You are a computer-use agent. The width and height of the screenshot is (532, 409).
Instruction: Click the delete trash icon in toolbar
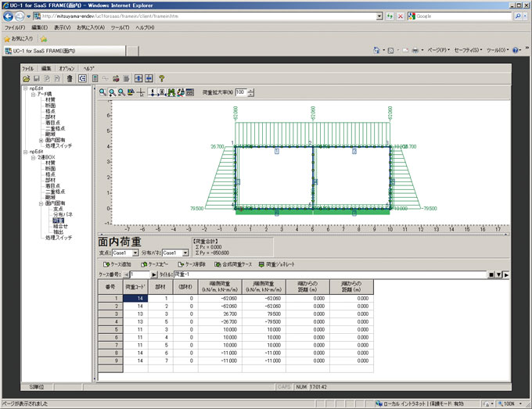[x=69, y=79]
